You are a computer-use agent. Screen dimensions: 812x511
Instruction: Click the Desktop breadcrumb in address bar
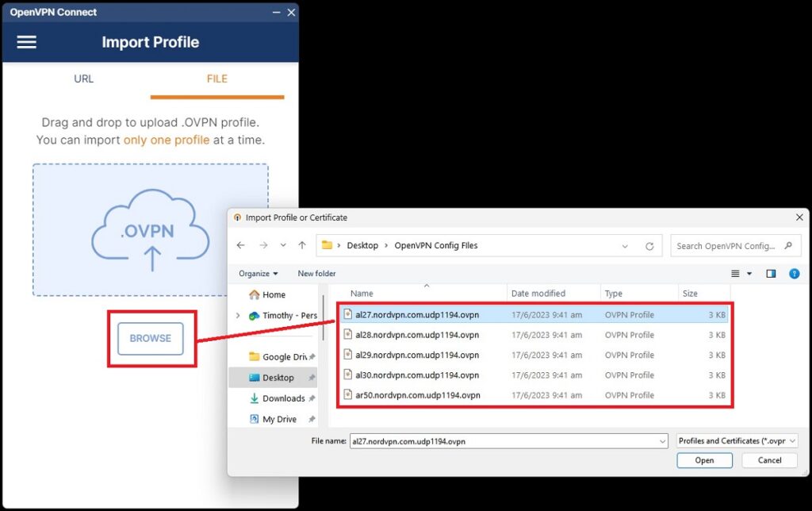pos(362,246)
